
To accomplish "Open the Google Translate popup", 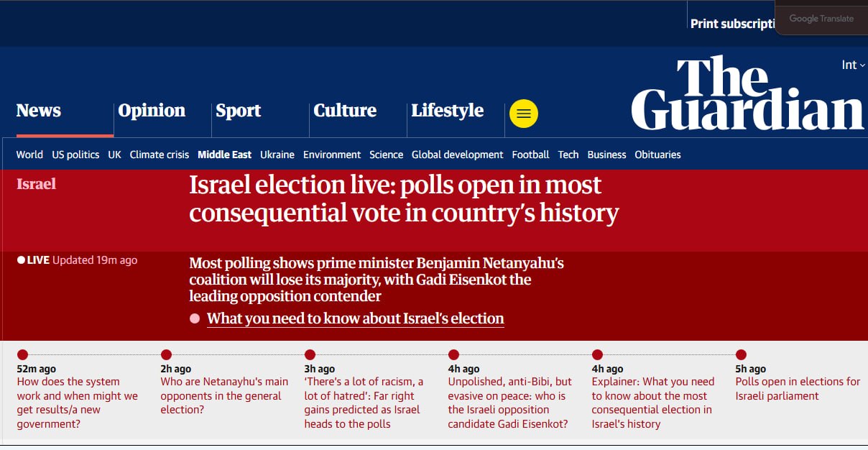I will coord(821,18).
